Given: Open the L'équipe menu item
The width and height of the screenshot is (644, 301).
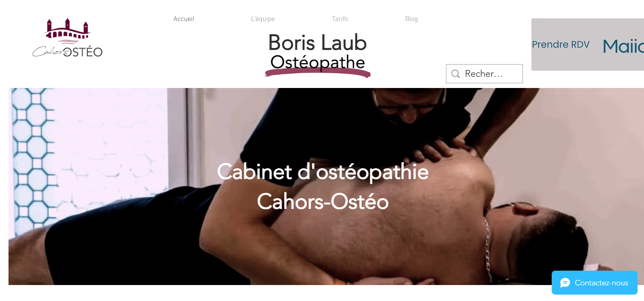Looking at the screenshot, I should [263, 19].
